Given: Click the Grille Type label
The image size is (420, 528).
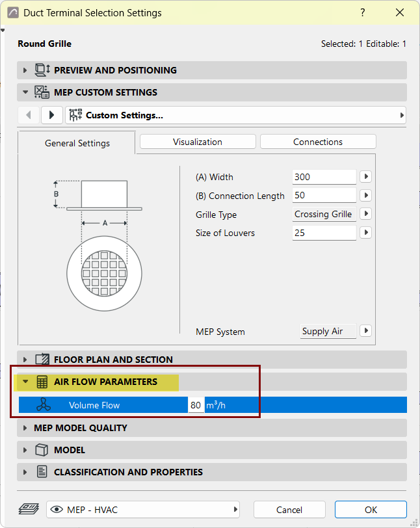Looking at the screenshot, I should tap(217, 215).
